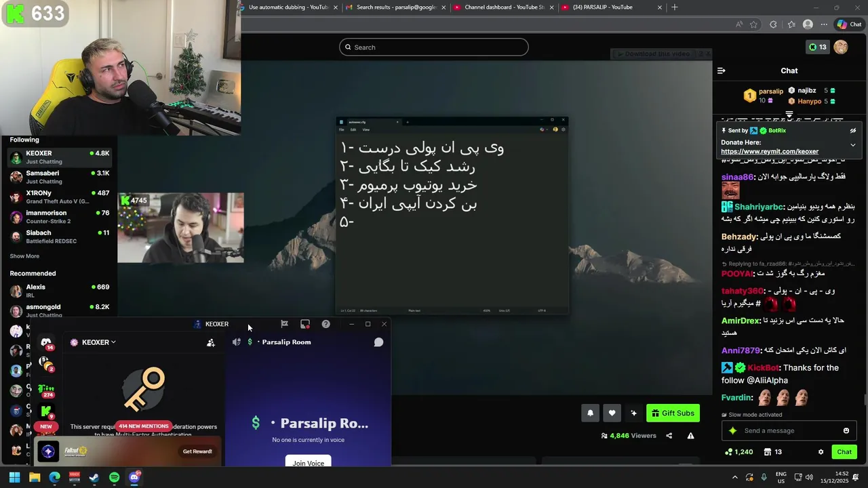
Task: Open Edge favorites list
Action: coord(791,24)
